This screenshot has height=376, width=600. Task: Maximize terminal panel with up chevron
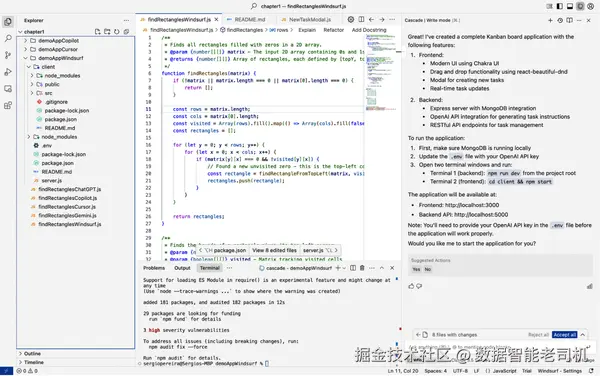click(382, 268)
